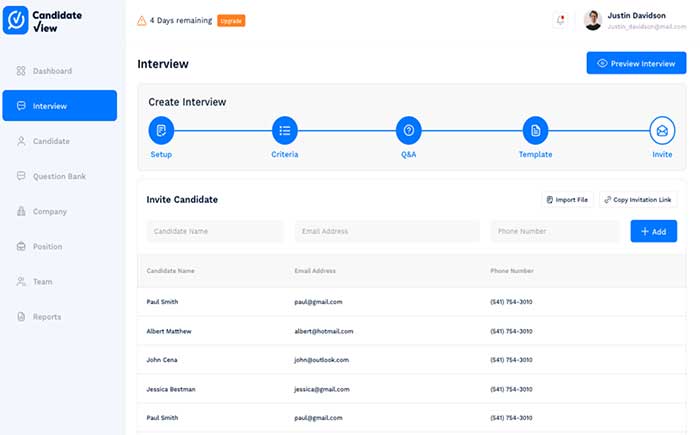Go to the Criteria step circle
The image size is (700, 435).
[x=284, y=130]
